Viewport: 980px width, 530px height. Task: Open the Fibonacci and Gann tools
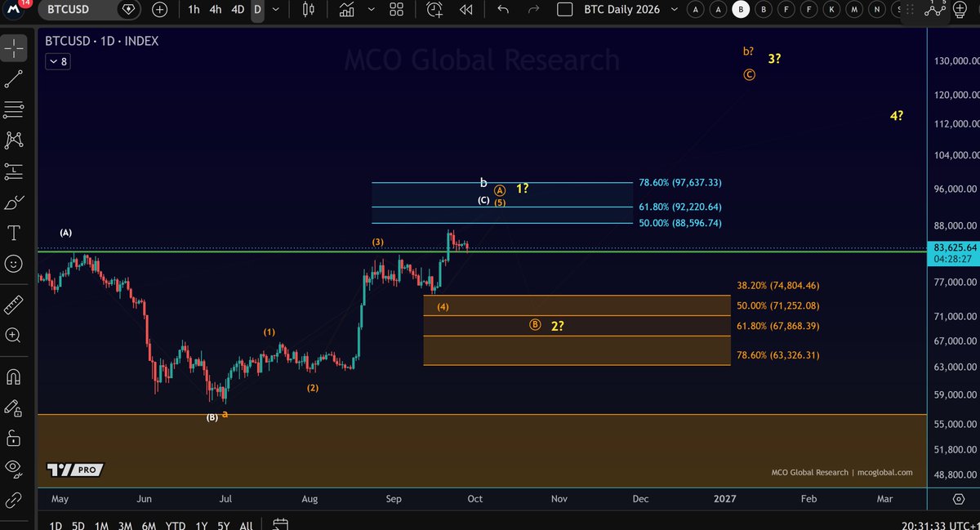tap(14, 109)
